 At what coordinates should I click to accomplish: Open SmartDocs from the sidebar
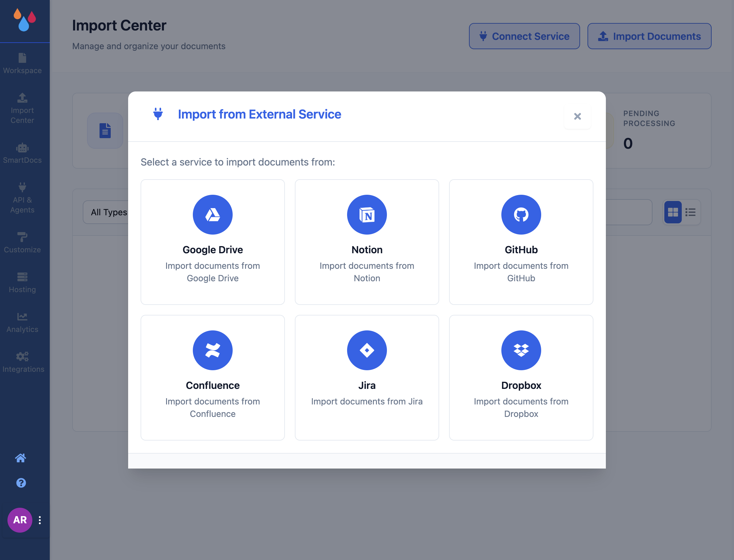[22, 153]
